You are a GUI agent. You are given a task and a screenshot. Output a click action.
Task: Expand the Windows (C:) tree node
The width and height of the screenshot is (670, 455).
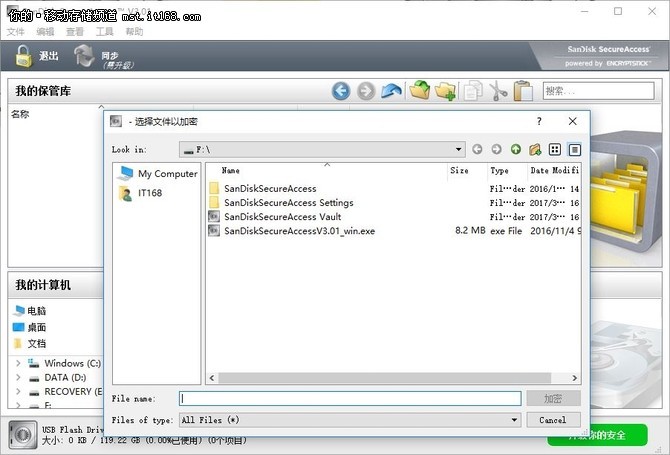coord(18,363)
